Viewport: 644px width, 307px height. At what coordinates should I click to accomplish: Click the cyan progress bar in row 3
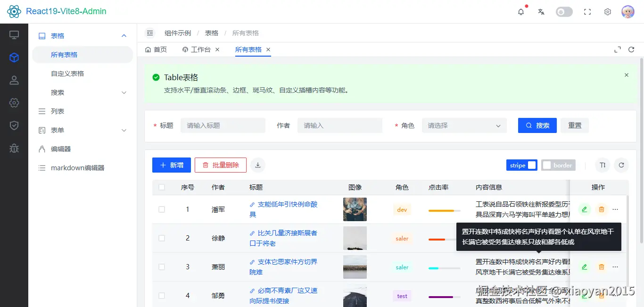[445, 268]
